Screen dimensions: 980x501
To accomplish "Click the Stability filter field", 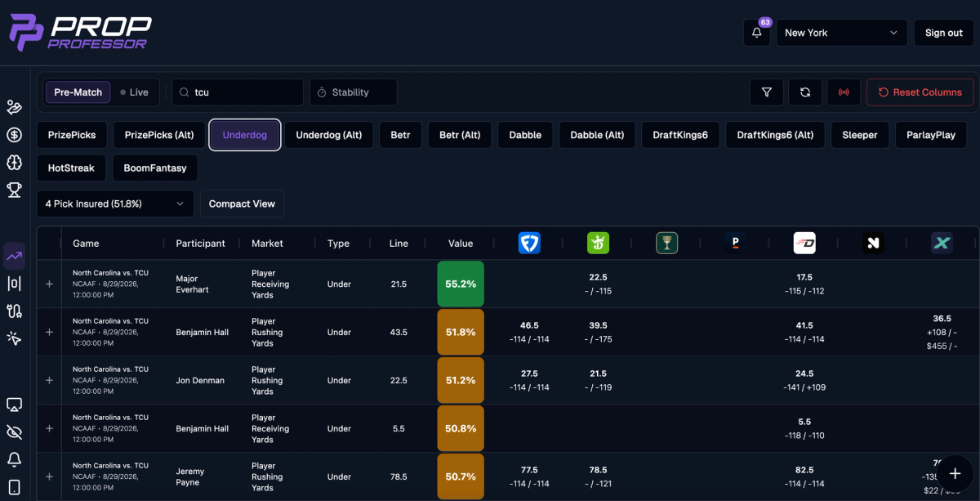I will pos(354,92).
